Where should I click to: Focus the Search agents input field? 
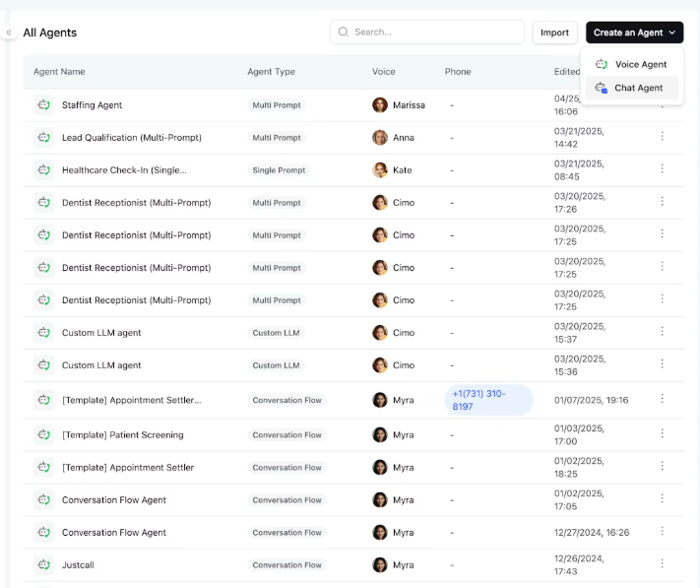[426, 32]
